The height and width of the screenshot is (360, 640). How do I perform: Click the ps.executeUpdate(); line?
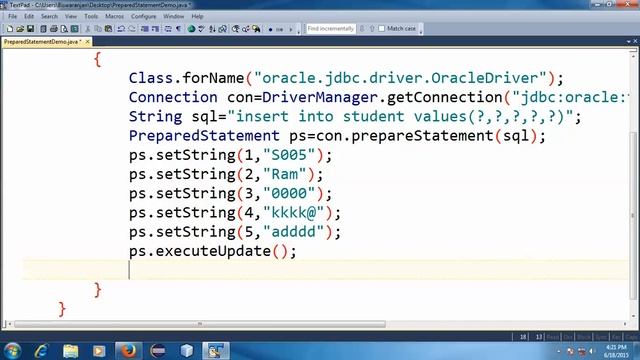tap(213, 251)
